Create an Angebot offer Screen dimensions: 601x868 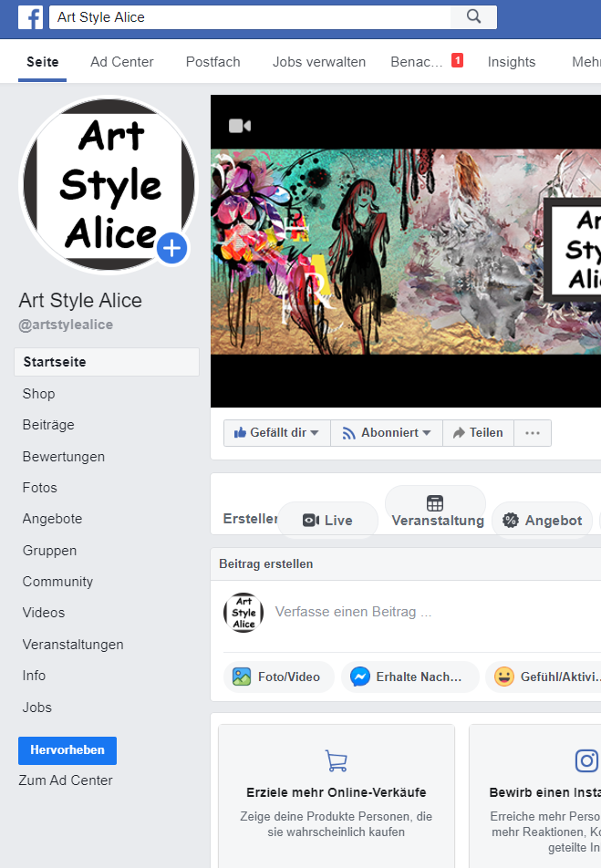(x=543, y=521)
